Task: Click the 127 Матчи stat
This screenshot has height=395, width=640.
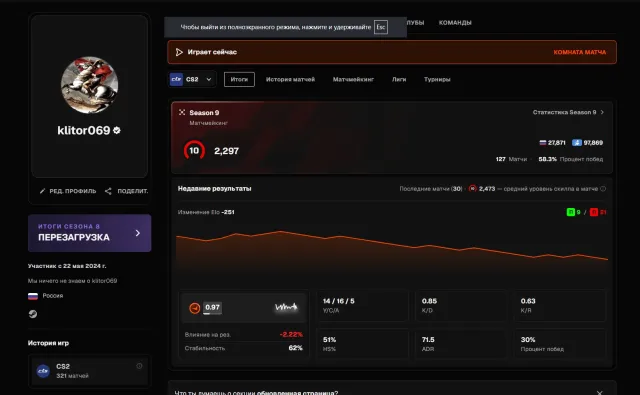Action: [x=511, y=159]
